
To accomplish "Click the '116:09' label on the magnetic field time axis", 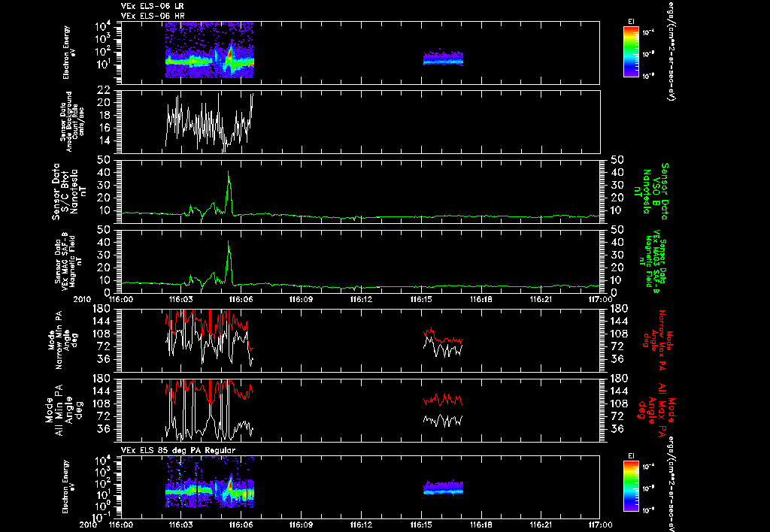I will [301, 299].
